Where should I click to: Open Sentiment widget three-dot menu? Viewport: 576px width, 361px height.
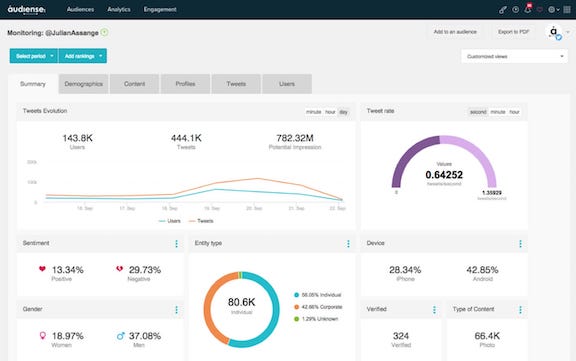coord(176,243)
